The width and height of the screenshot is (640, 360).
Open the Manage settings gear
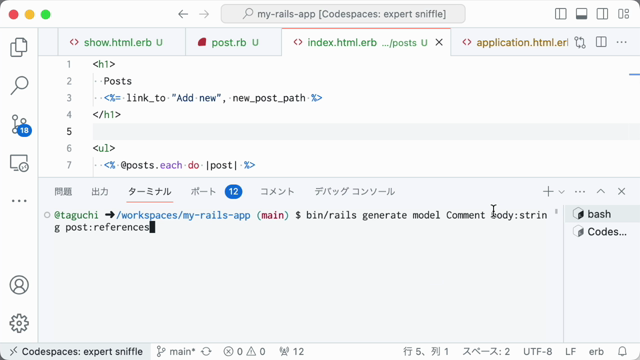[x=19, y=323]
